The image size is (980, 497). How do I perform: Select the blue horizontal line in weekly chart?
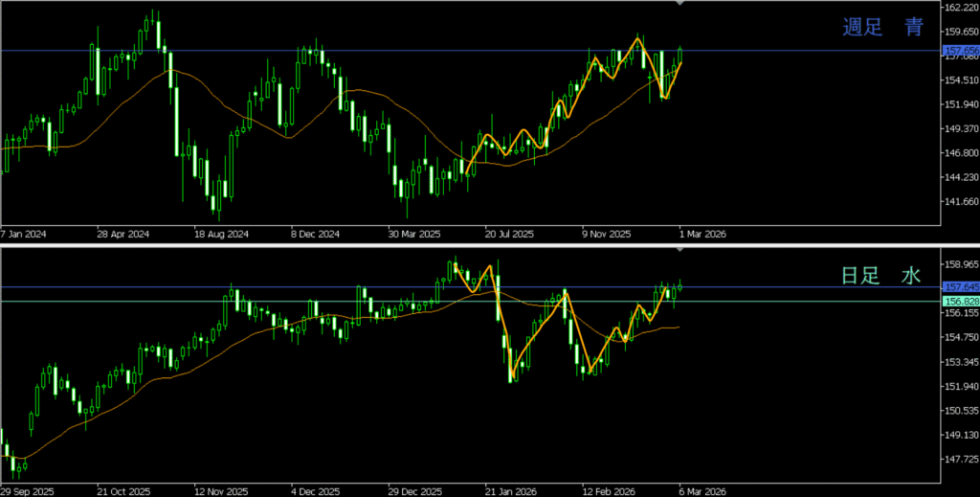click(383, 50)
